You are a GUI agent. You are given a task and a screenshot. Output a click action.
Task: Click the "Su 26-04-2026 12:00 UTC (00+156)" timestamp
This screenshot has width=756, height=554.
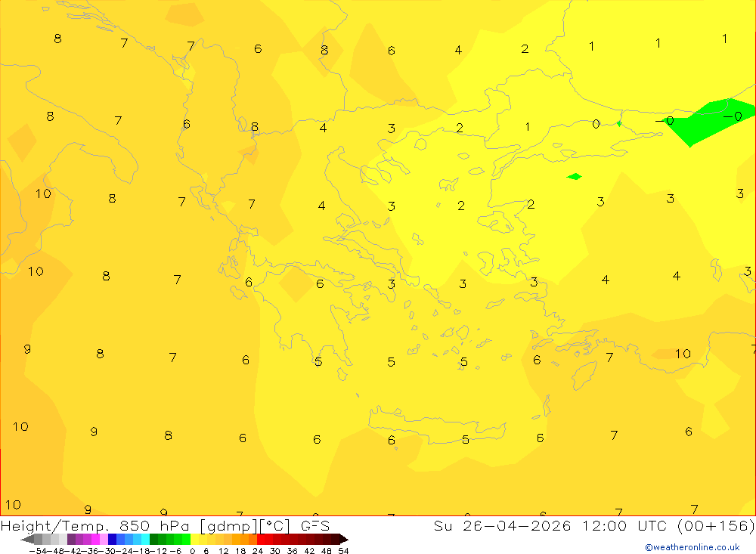(594, 525)
